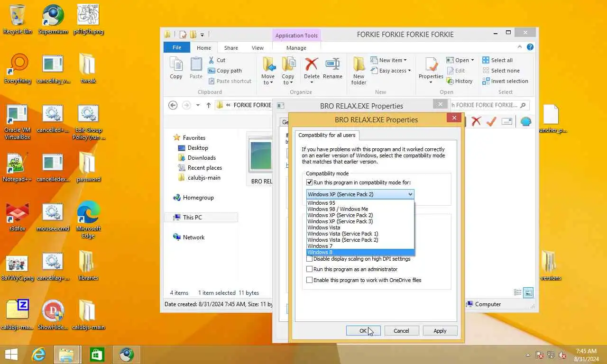
Task: Click the orange checkmark toolbar icon
Action: coord(491,121)
